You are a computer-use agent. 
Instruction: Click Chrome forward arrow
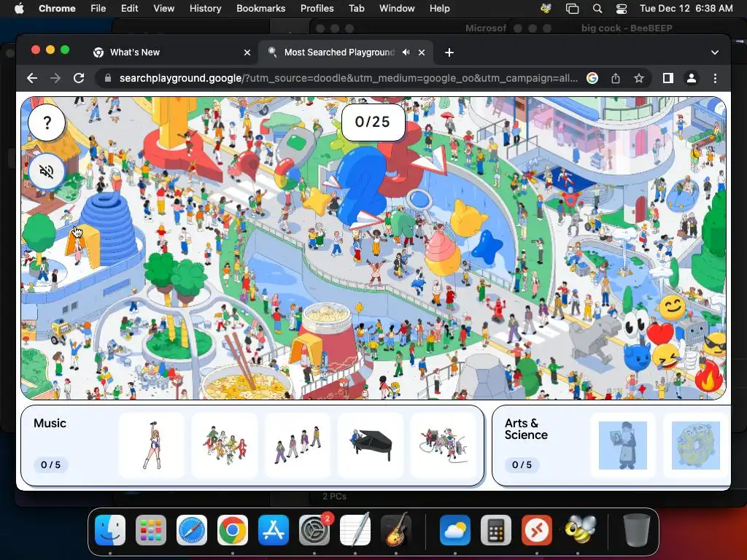55,78
